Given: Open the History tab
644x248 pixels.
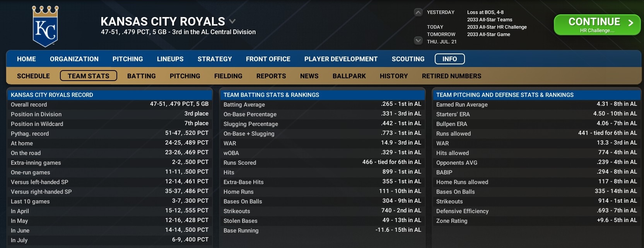Looking at the screenshot, I should point(394,76).
